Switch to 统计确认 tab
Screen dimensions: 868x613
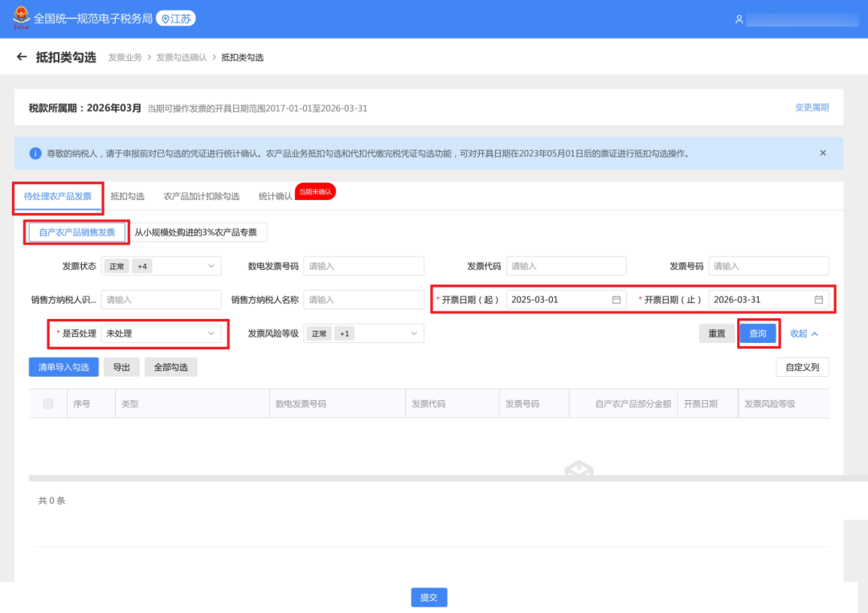pos(275,196)
